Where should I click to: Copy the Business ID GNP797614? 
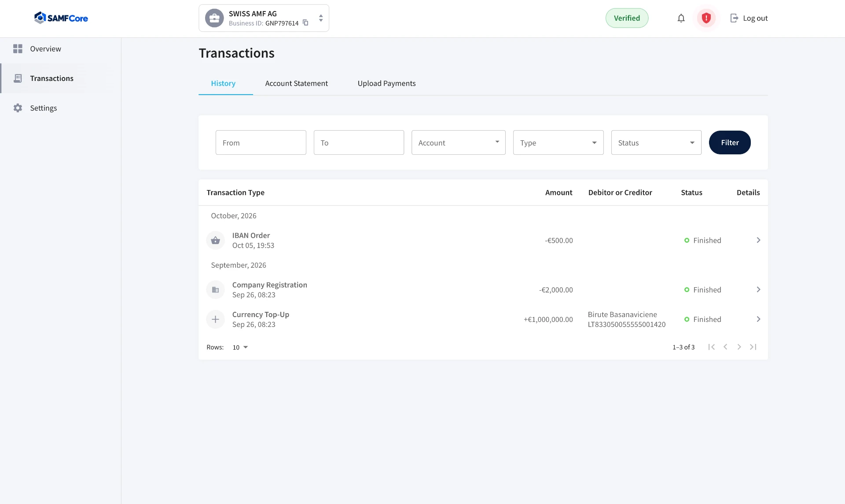305,23
